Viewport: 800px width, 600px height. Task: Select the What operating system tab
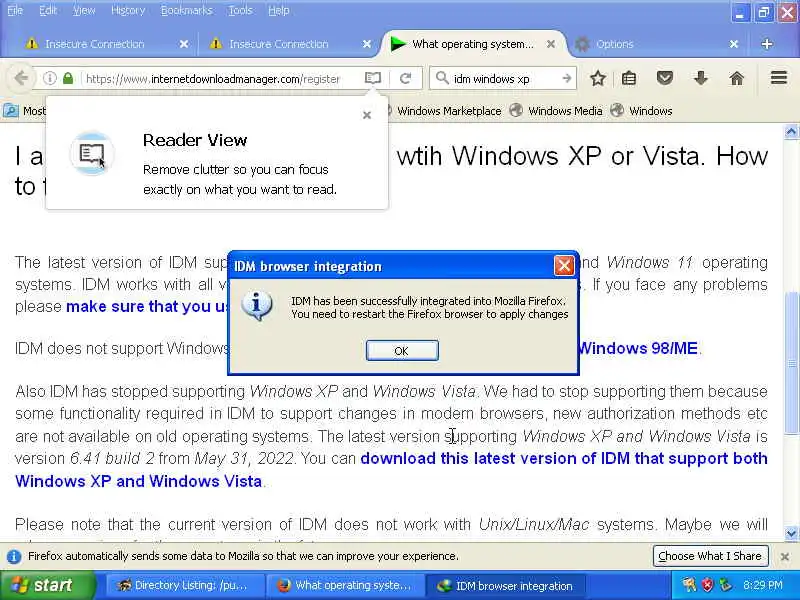pyautogui.click(x=472, y=44)
